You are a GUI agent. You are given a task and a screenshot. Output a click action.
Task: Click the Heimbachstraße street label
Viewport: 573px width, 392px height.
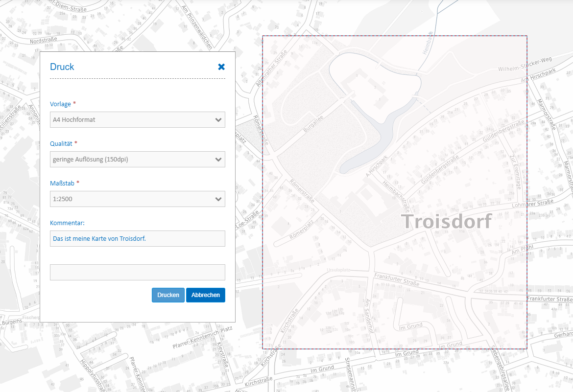396,196
